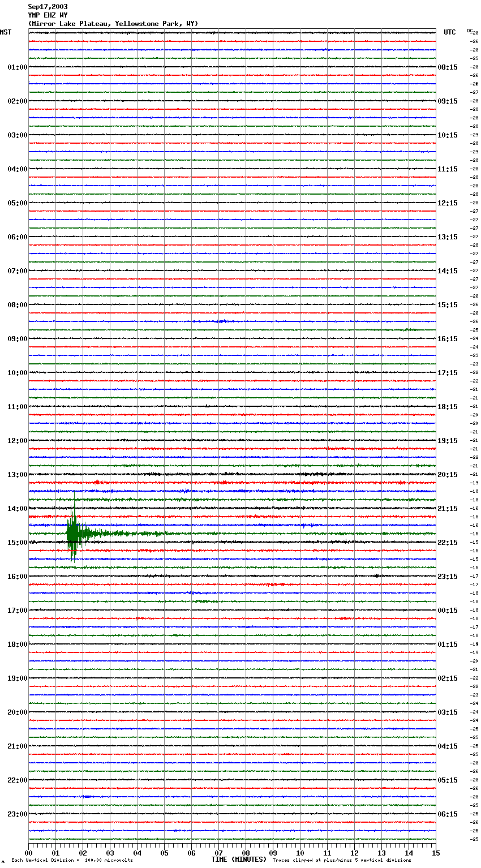481x868 pixels.
Task: Select the 23:00 MST hour label
Action: pos(18,814)
